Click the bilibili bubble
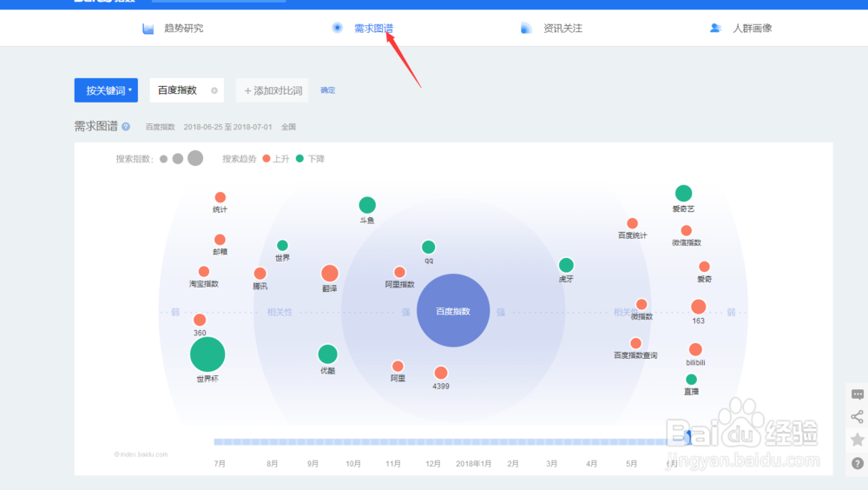This screenshot has height=490, width=868. [695, 349]
